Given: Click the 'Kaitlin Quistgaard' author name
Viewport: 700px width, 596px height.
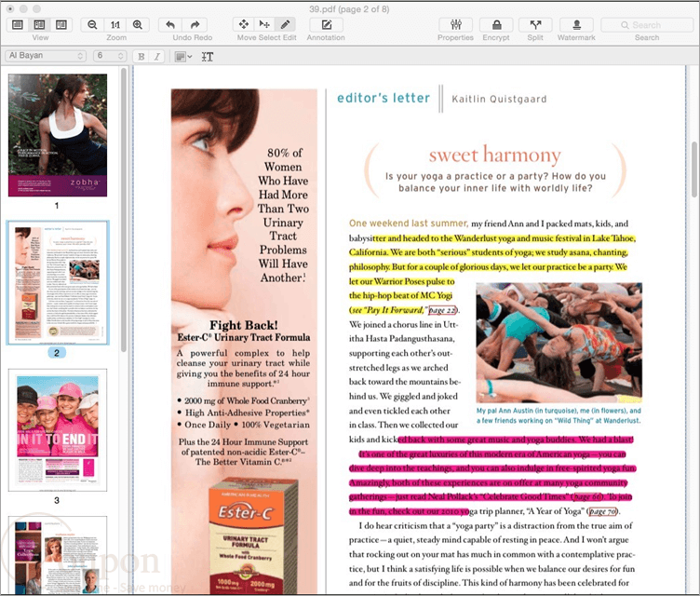Looking at the screenshot, I should click(499, 100).
